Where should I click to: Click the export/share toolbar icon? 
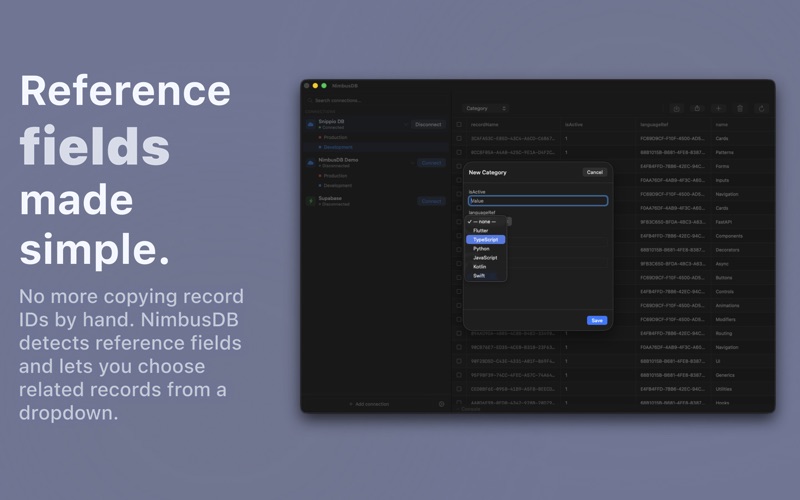(x=697, y=108)
